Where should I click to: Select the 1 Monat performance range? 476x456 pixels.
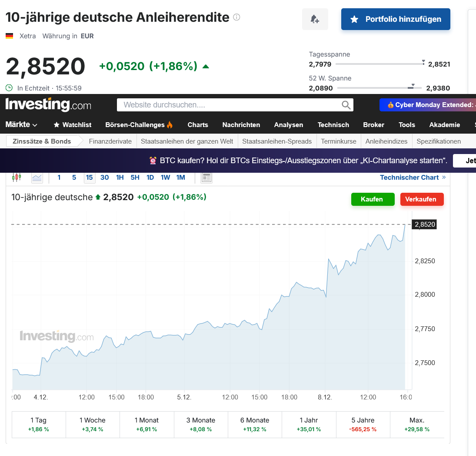(x=146, y=425)
